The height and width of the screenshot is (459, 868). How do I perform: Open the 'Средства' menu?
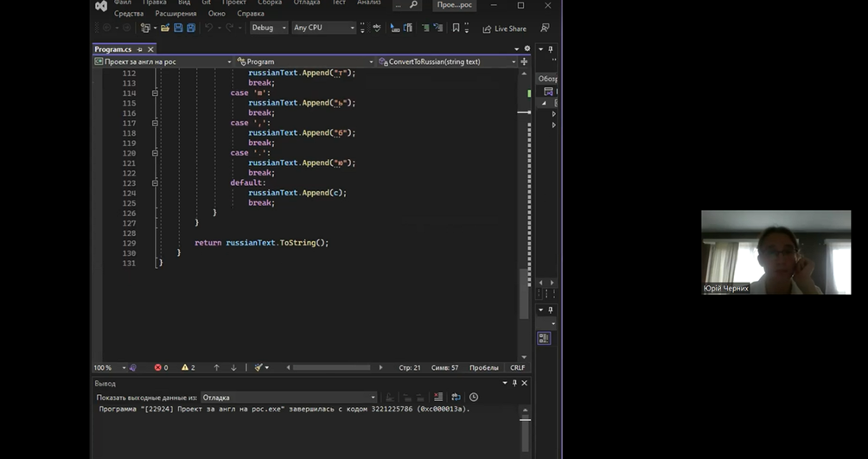tap(129, 13)
